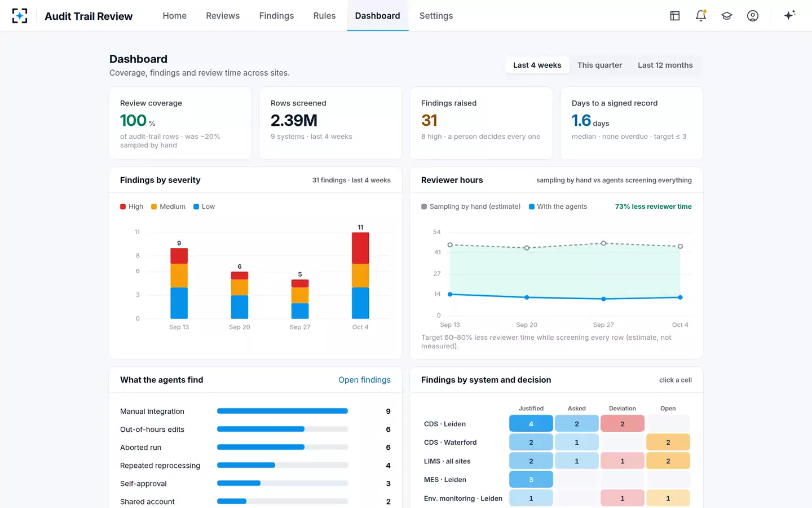Launch the sparkle assistant icon
The image size is (812, 508).
(789, 15)
